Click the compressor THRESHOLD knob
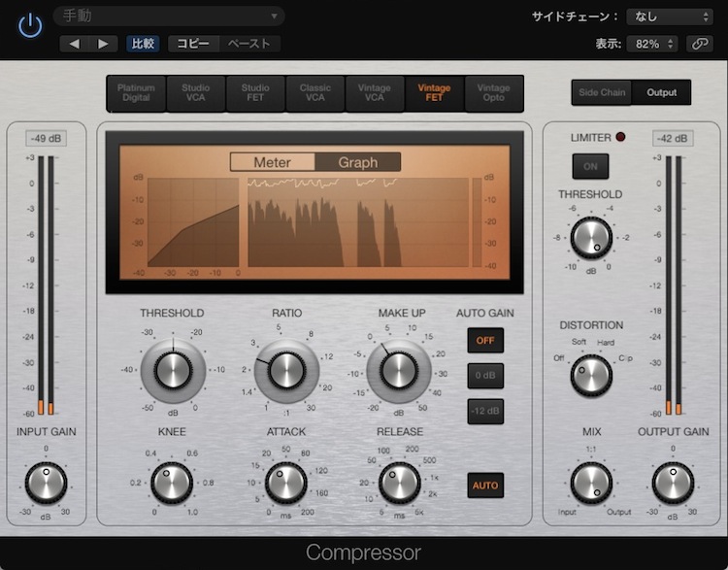The height and width of the screenshot is (570, 728). coord(173,371)
